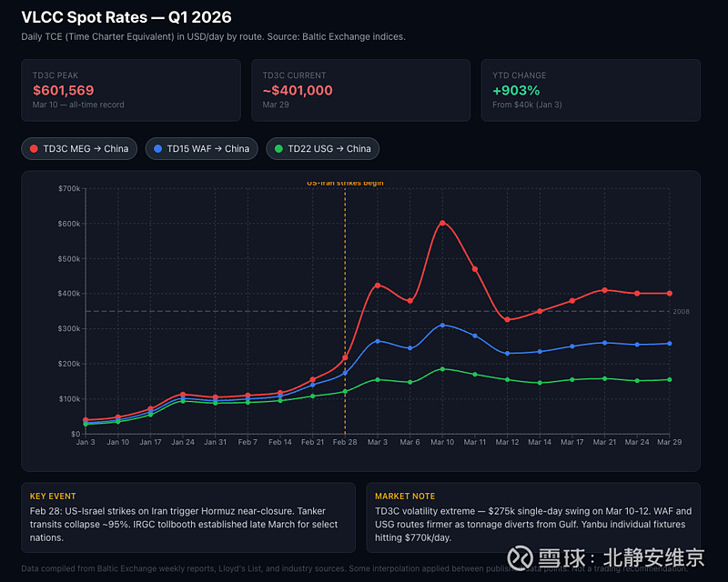Click the US-Iran strikes begin marker label
The width and height of the screenshot is (728, 582).
coord(345,183)
